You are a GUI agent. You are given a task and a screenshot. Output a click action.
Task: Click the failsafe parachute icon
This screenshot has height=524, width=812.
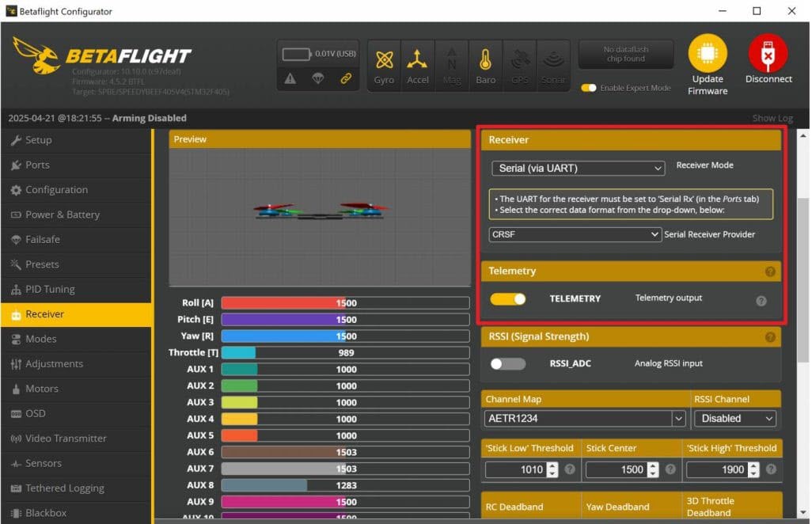point(318,78)
